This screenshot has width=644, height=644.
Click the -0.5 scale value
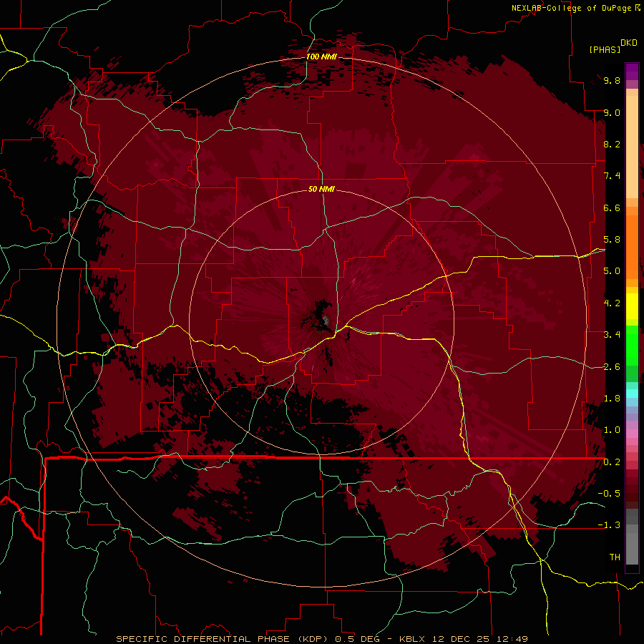pyautogui.click(x=609, y=494)
